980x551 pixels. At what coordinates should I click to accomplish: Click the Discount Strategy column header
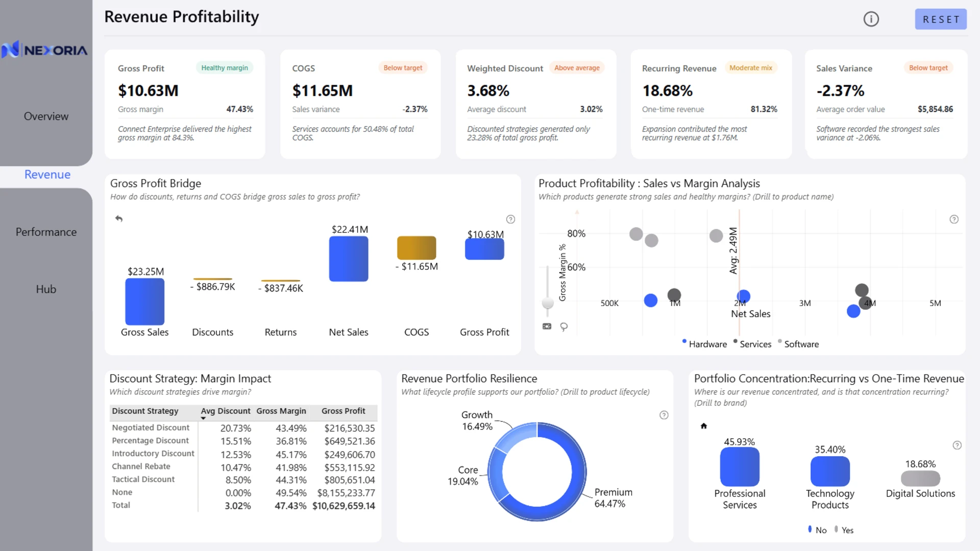(145, 411)
